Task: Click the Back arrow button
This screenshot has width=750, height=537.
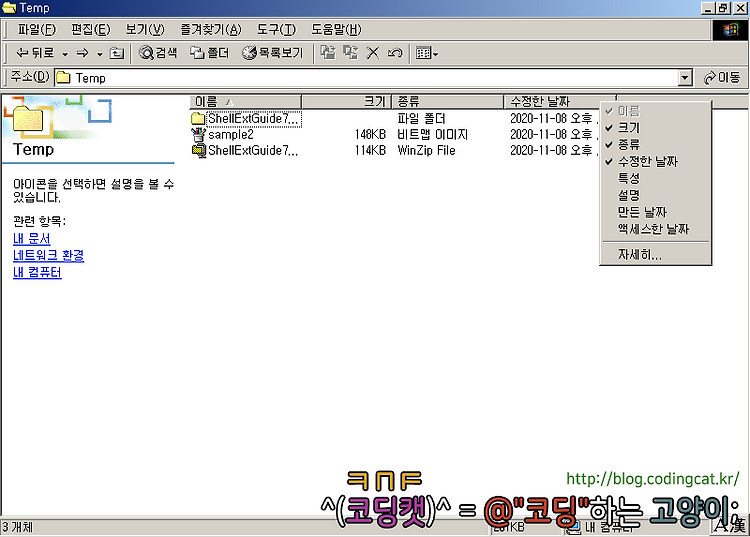Action: point(35,53)
